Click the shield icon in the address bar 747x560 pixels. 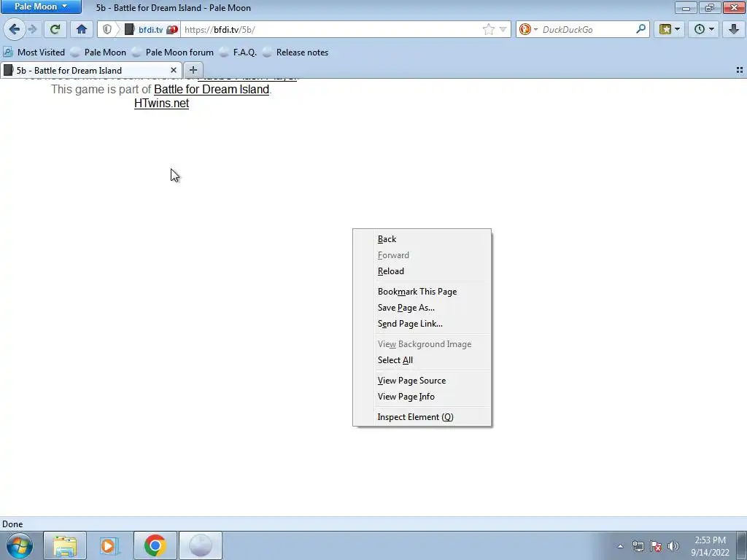(x=107, y=29)
